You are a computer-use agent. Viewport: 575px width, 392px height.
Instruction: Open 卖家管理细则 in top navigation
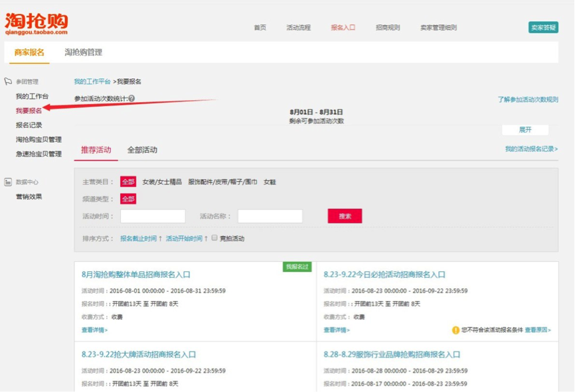[439, 27]
